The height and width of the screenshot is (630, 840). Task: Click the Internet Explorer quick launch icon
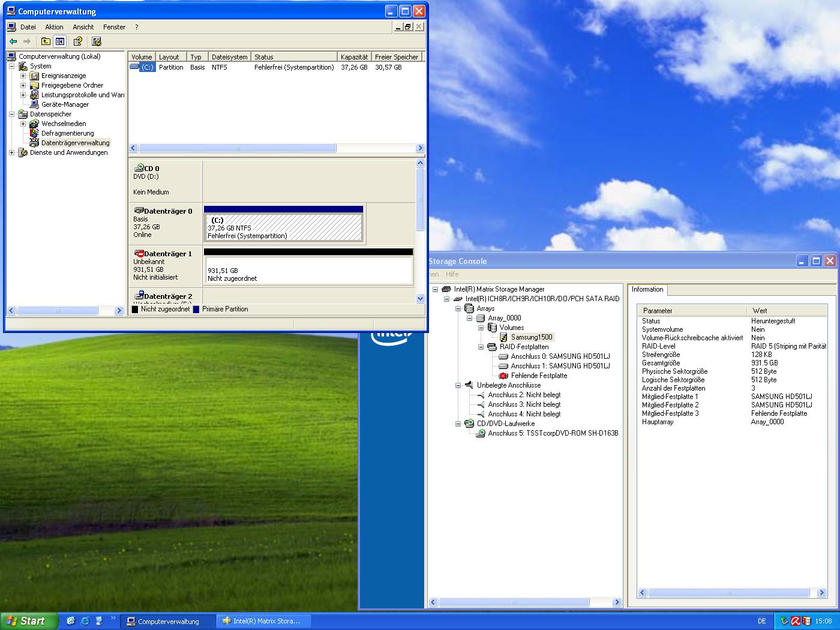(x=85, y=621)
